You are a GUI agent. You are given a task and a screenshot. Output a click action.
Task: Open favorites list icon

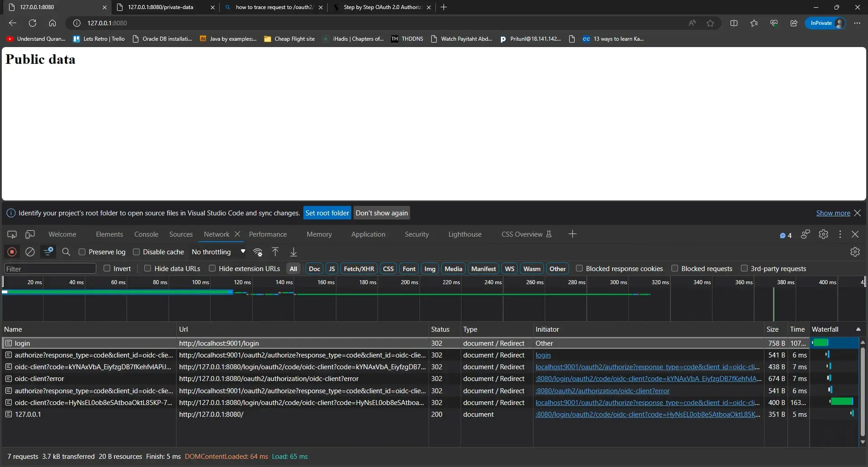click(754, 23)
